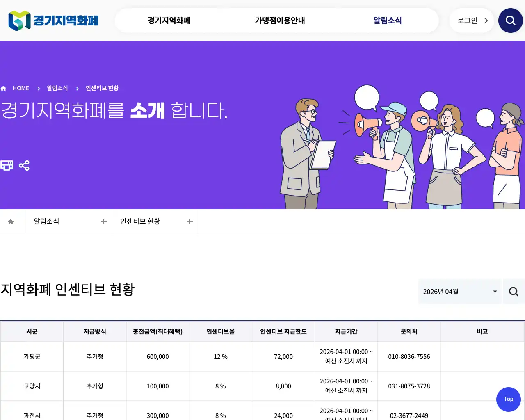Select the 고양시 row in the incentive table

(x=32, y=386)
